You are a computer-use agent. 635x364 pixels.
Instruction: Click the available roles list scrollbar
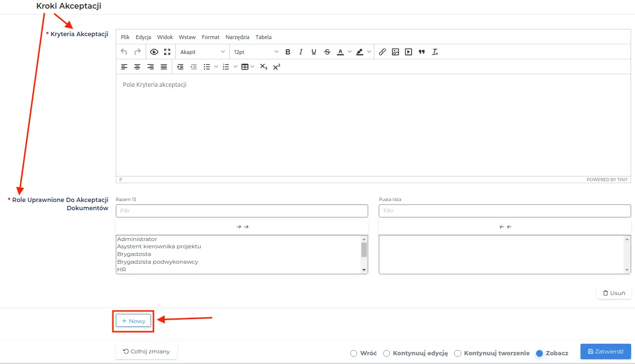click(364, 255)
